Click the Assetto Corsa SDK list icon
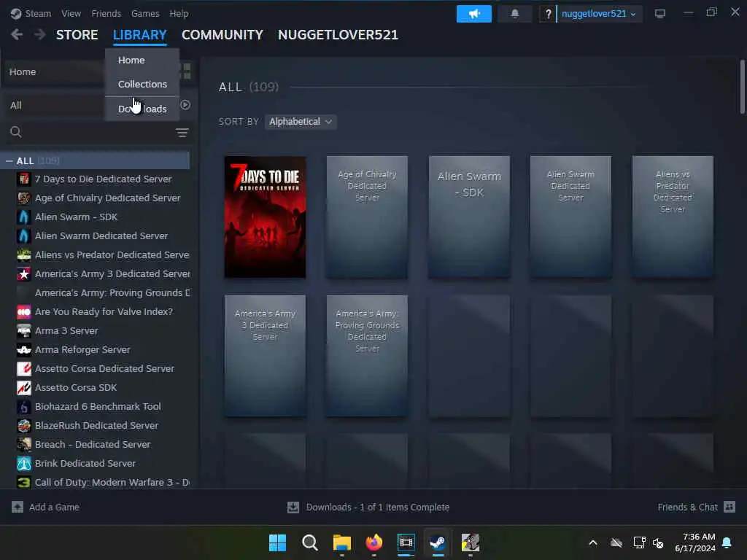The height and width of the screenshot is (560, 747). (24, 388)
